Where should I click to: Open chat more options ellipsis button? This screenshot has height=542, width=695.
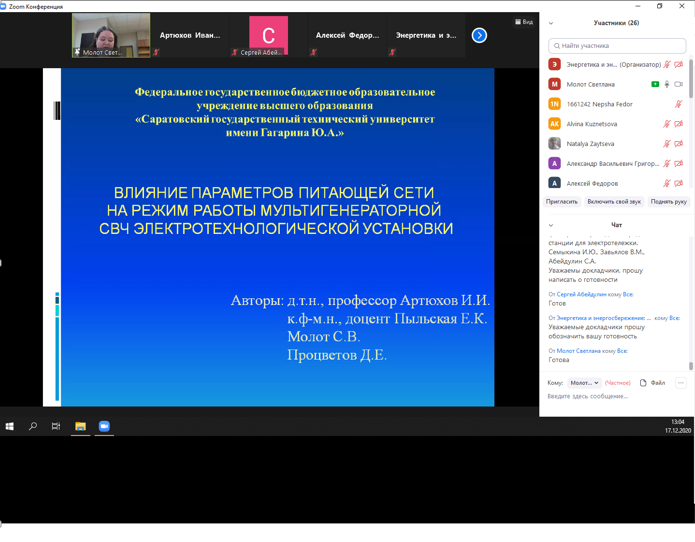[680, 383]
